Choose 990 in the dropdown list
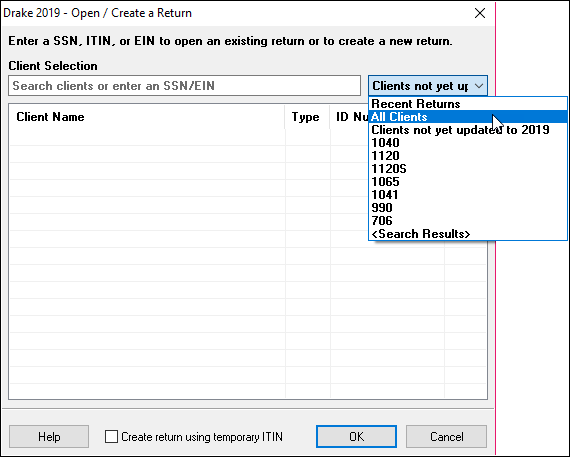 468,208
